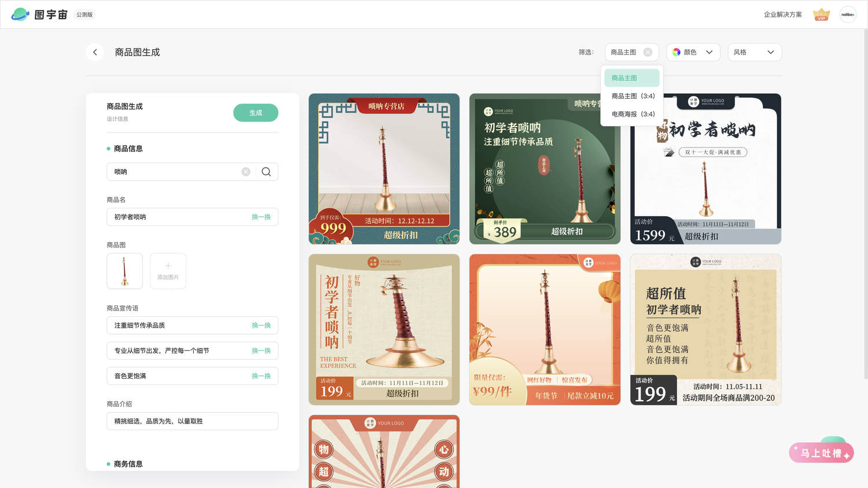
Task: Open the VIP crown icon
Action: [x=821, y=14]
